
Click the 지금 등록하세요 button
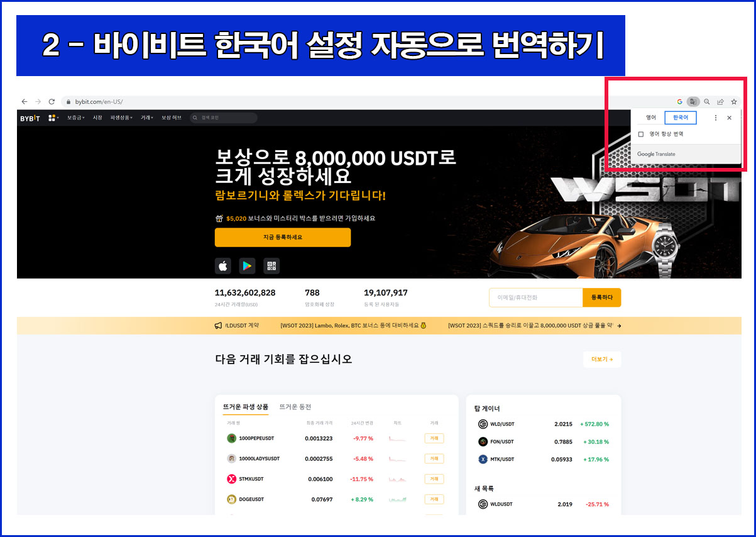283,237
